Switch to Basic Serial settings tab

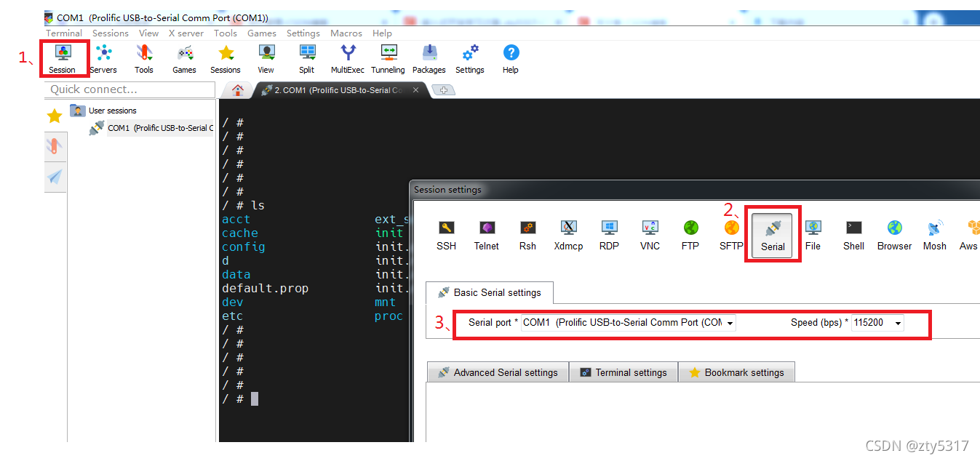pos(490,292)
